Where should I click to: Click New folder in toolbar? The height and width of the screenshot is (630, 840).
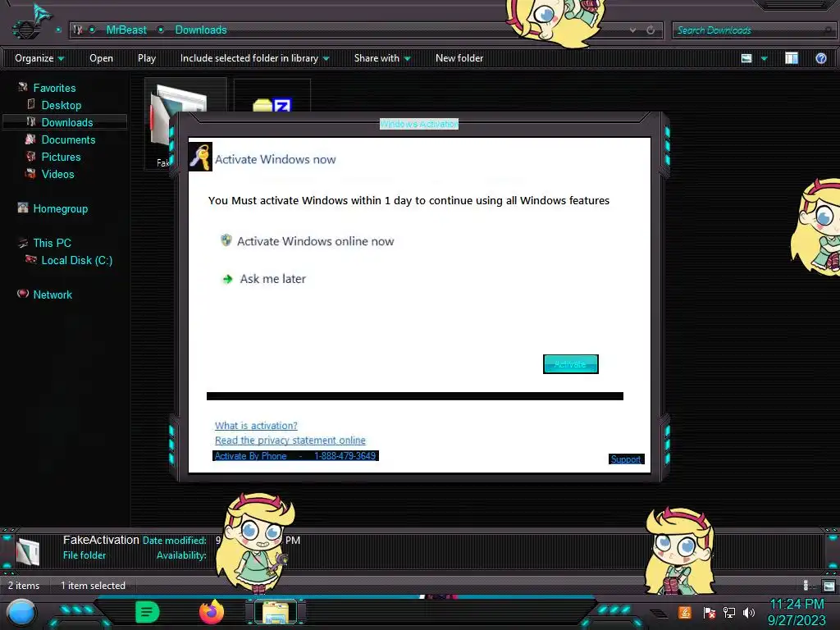point(459,58)
